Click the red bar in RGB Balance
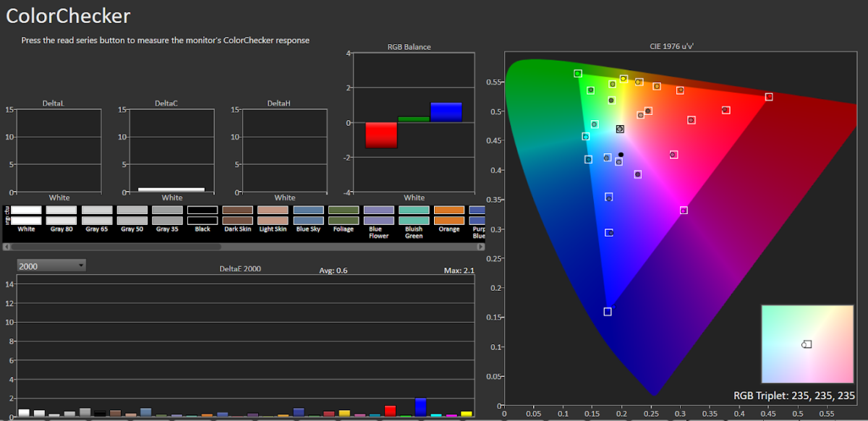This screenshot has height=421, width=868. point(381,135)
